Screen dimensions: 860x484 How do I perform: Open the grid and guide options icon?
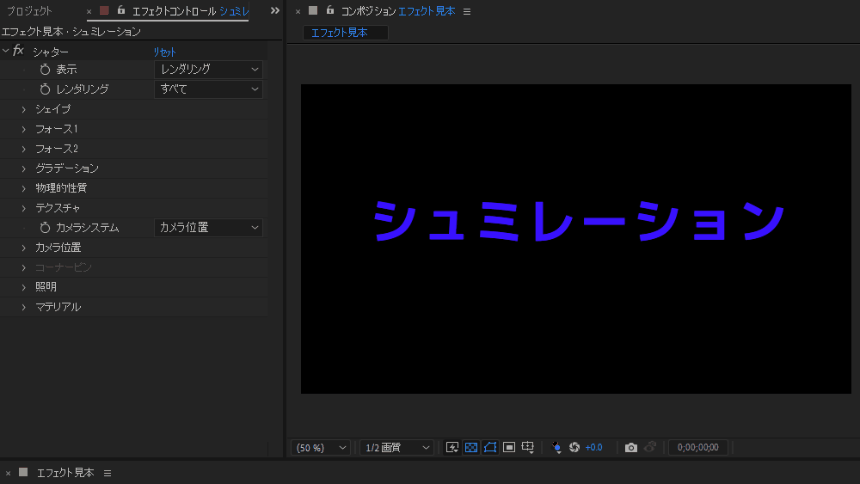coord(528,448)
